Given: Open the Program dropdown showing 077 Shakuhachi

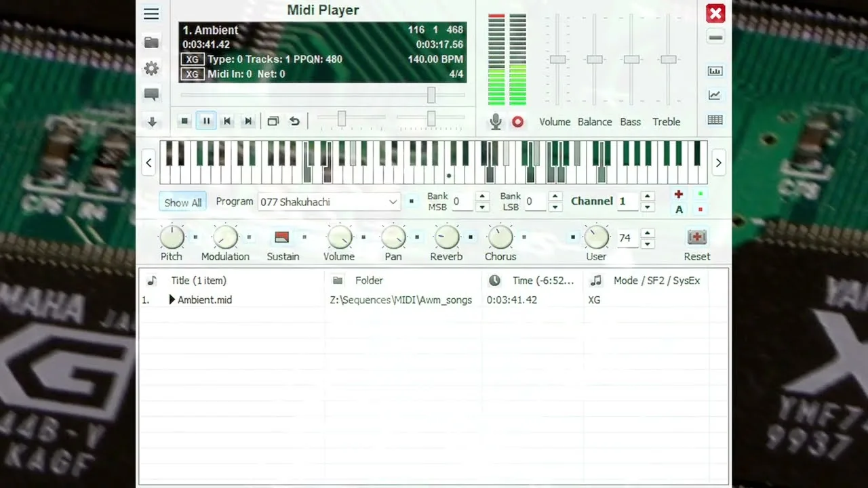Looking at the screenshot, I should 330,202.
